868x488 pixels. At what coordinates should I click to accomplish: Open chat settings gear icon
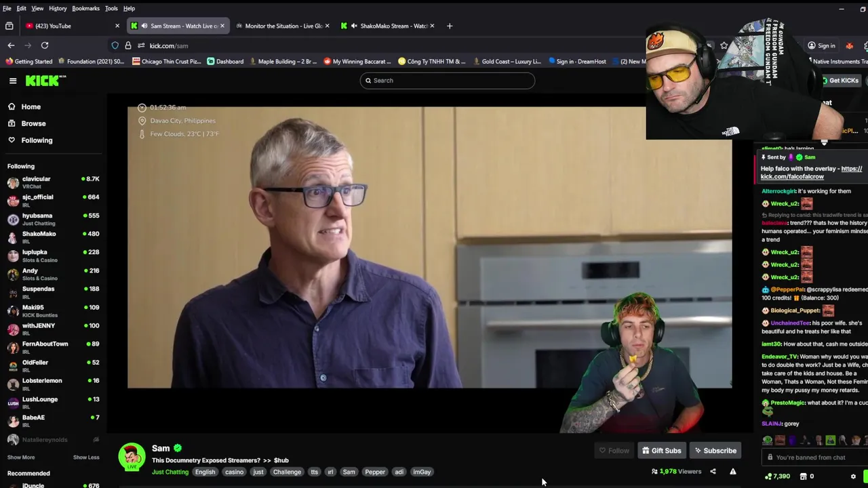click(853, 476)
